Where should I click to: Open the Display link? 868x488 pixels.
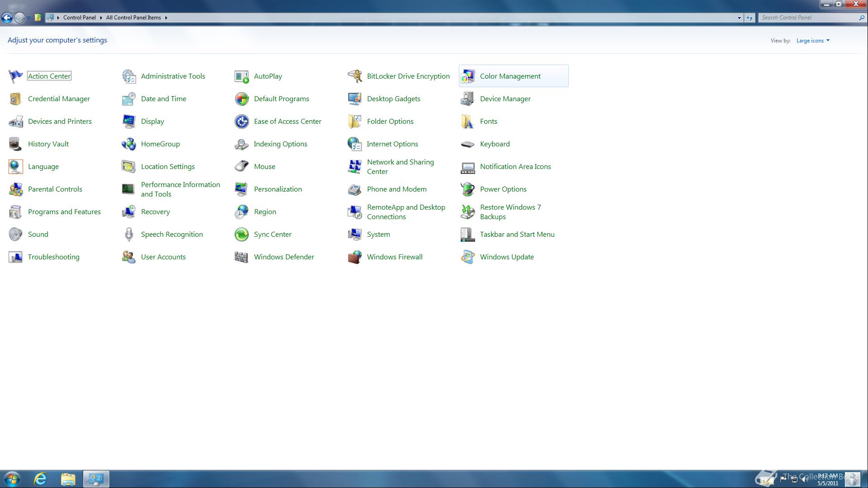click(152, 122)
